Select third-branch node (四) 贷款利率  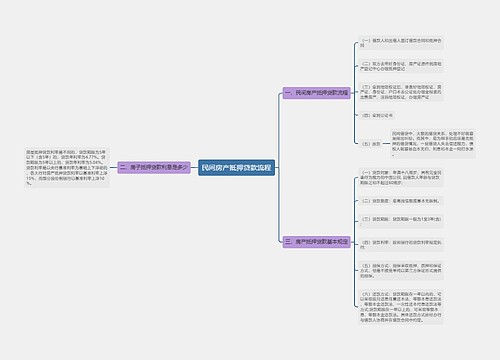point(401,244)
